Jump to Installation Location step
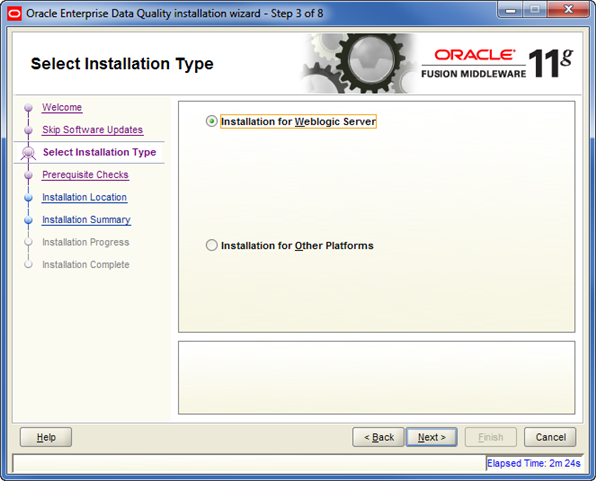 84,197
